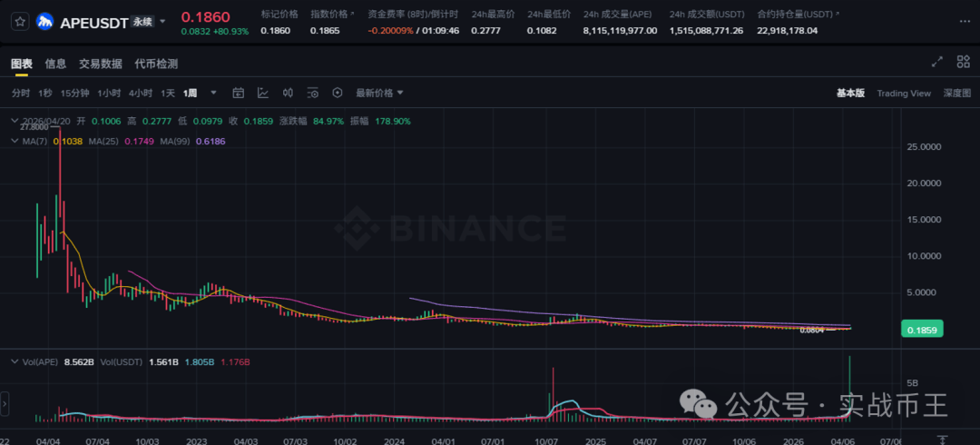Switch to the 信息 tab
The height and width of the screenshot is (445, 980).
55,64
